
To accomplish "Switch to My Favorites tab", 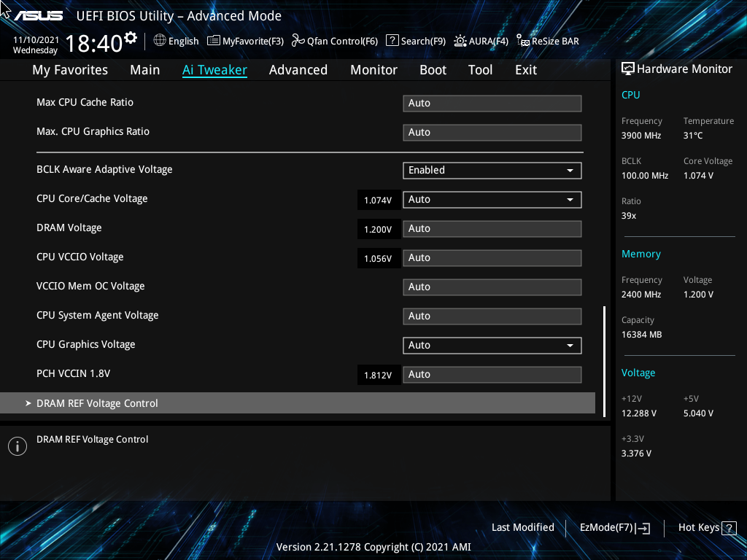I will 70,70.
